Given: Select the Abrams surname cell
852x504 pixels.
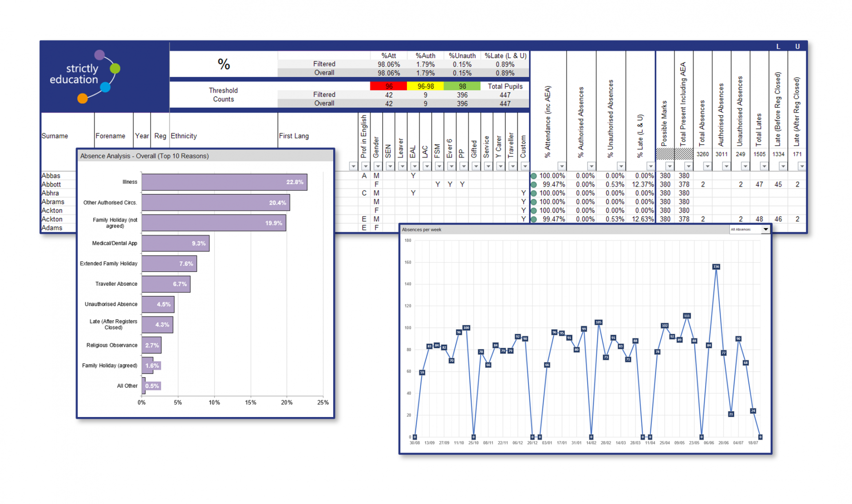Looking at the screenshot, I should tap(53, 202).
